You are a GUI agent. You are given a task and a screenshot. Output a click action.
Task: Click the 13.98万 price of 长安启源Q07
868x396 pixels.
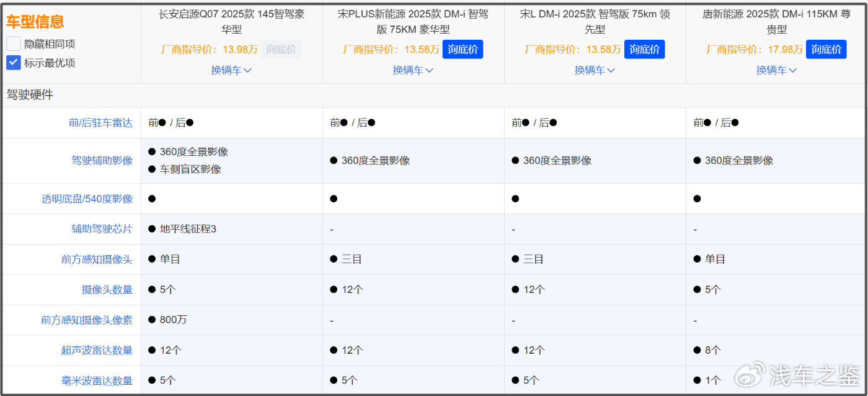coord(240,50)
